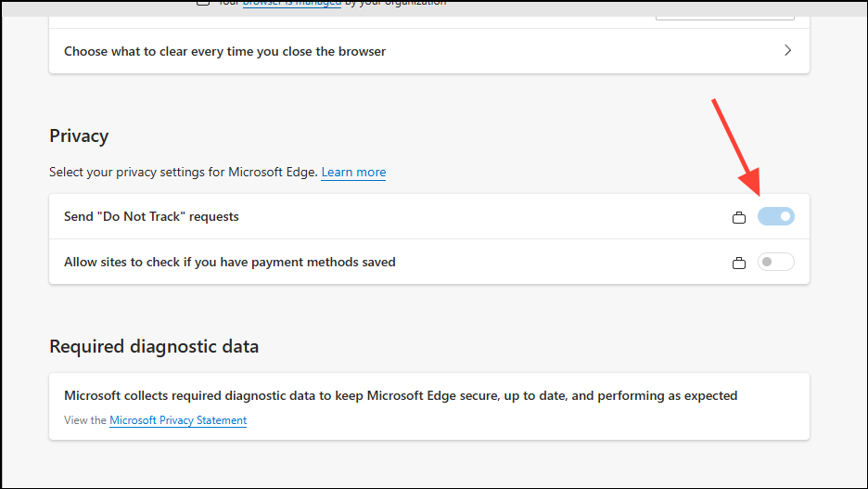This screenshot has width=868, height=489.
Task: Click the managed briefcase icon at the top edge
Action: coord(203,3)
